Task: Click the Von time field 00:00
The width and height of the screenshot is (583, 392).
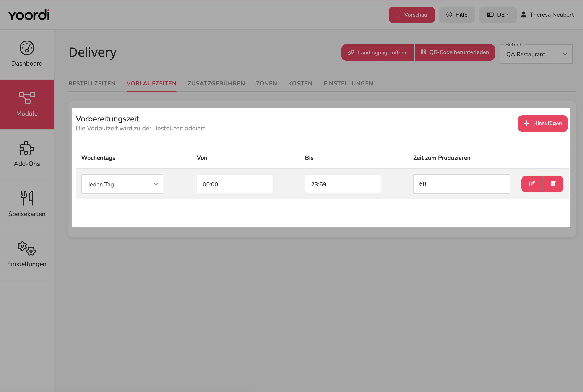Action: coord(235,184)
